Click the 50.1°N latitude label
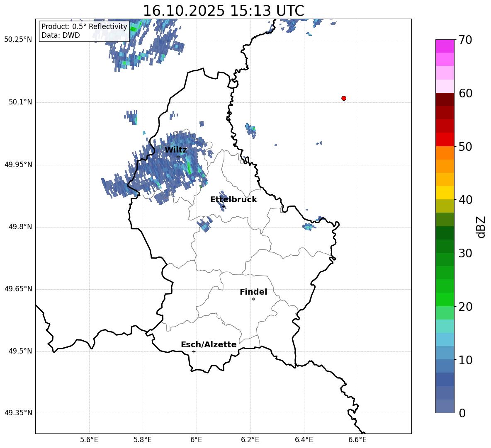Image resolution: width=491 pixels, height=448 pixels. [x=20, y=102]
